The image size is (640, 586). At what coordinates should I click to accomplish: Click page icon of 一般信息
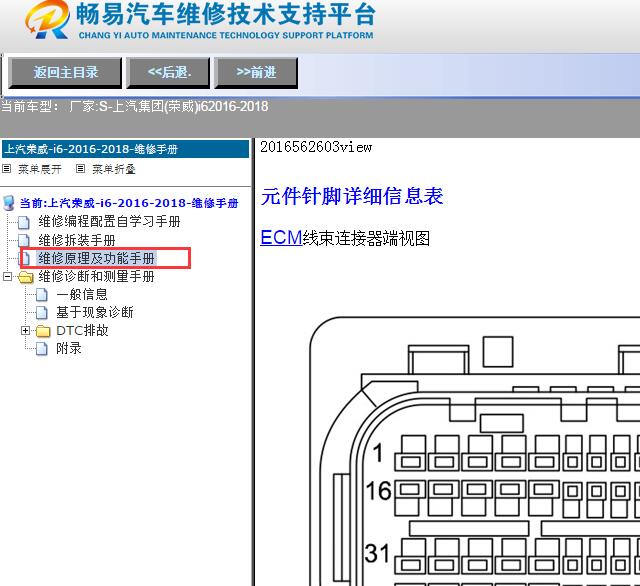pyautogui.click(x=42, y=295)
